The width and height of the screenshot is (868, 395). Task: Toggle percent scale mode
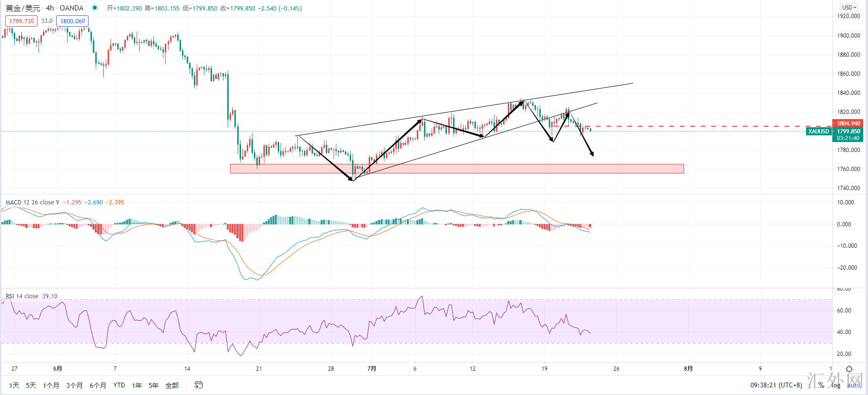click(x=821, y=385)
